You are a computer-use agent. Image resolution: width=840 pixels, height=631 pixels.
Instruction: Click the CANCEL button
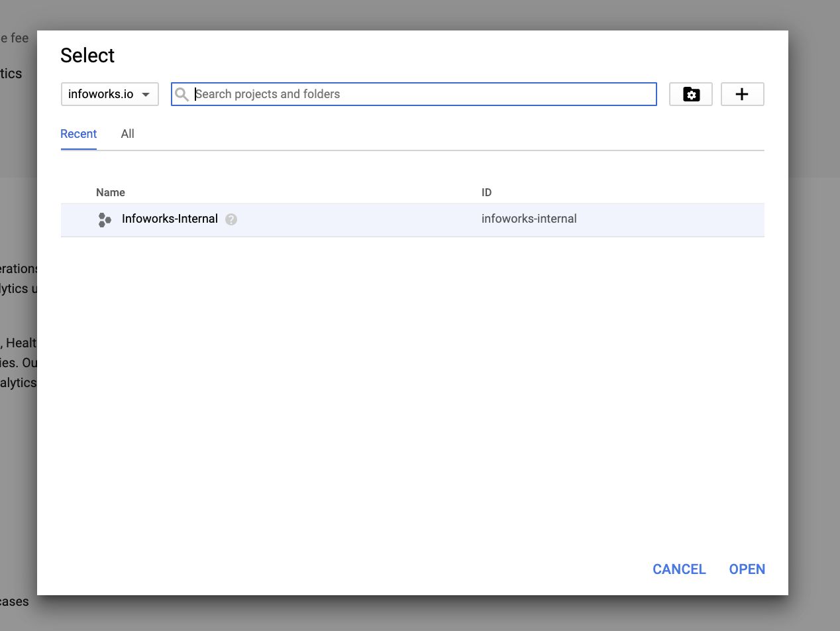tap(679, 569)
